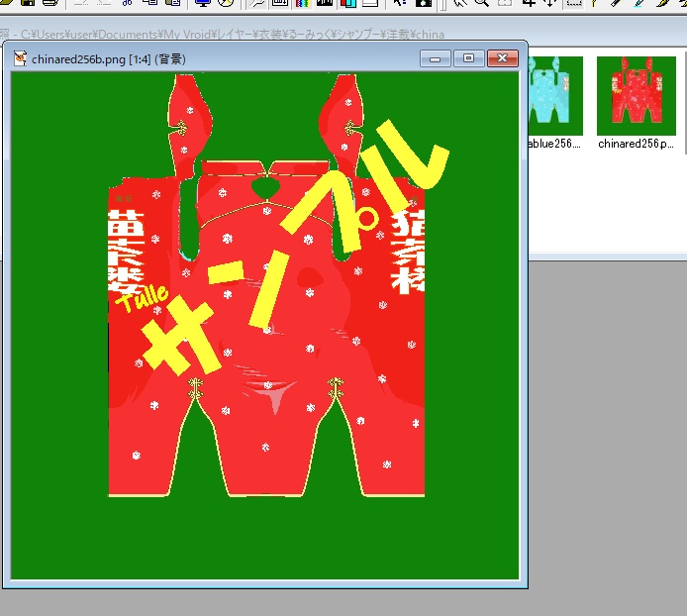The width and height of the screenshot is (687, 616).
Task: Click the blue monitor toolbar icon
Action: click(x=203, y=3)
